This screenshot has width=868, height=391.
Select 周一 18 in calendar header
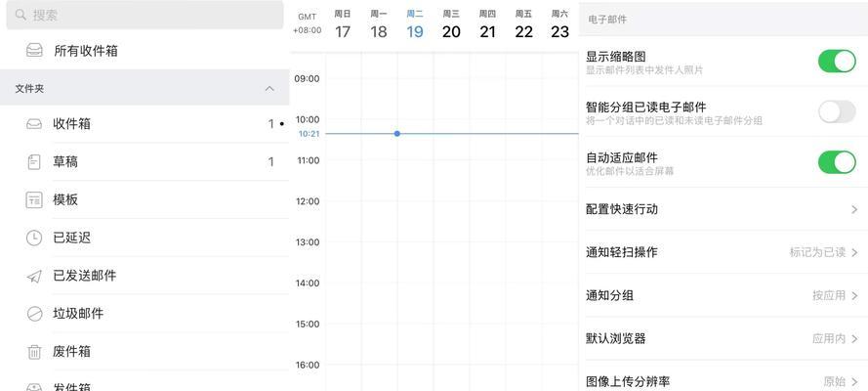[x=379, y=24]
